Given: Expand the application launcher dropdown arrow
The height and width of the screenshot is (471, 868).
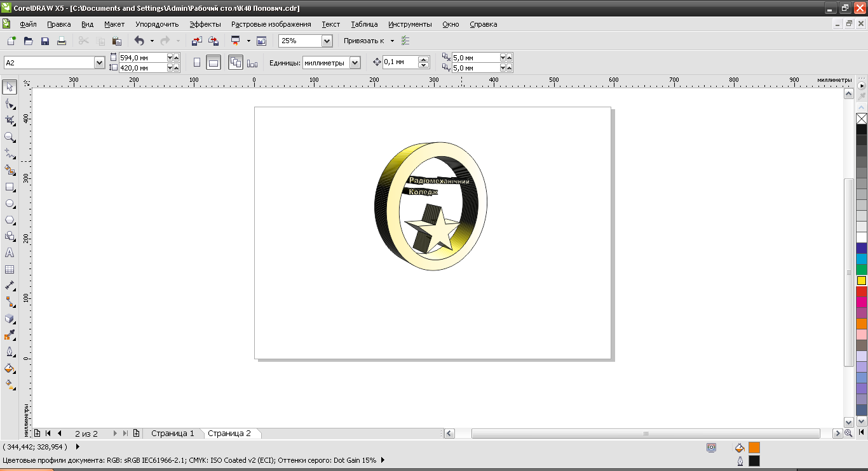Looking at the screenshot, I should point(248,41).
